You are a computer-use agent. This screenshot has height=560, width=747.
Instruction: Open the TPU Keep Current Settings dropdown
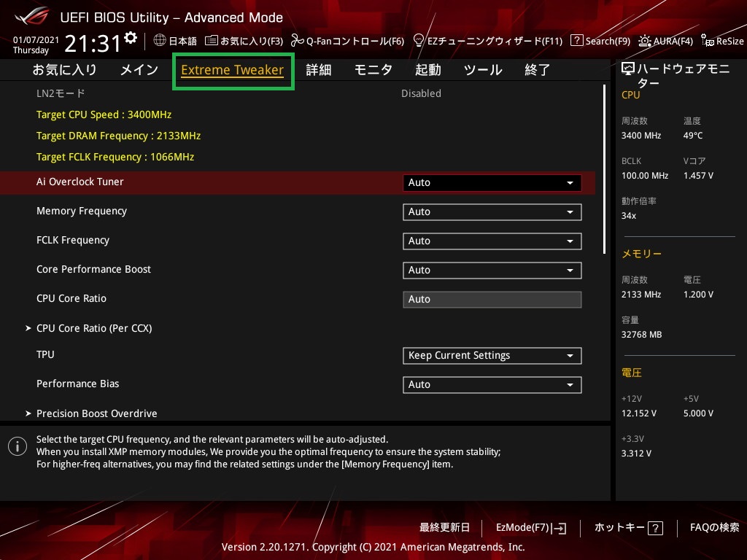click(492, 355)
